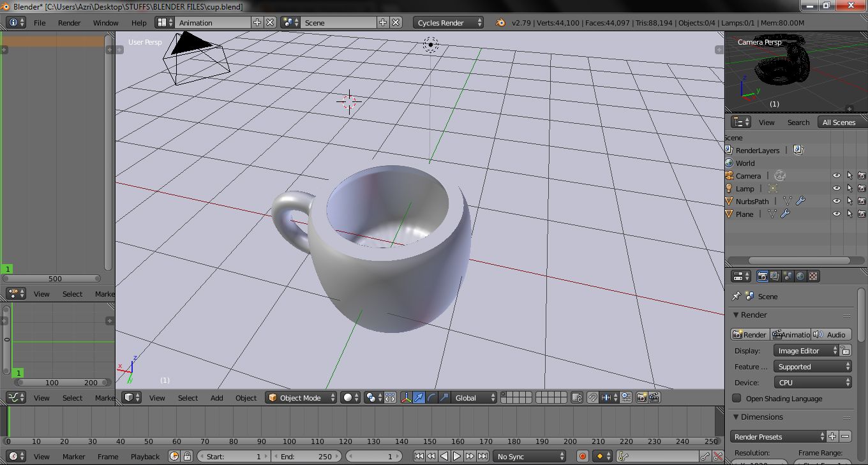Open the No Sync playback dropdown

529,456
